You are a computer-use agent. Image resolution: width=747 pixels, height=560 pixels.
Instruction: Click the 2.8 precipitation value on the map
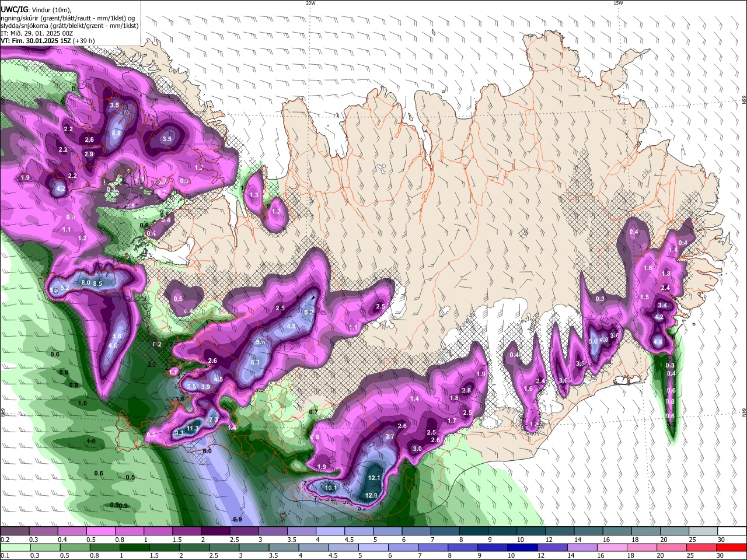pos(466,390)
